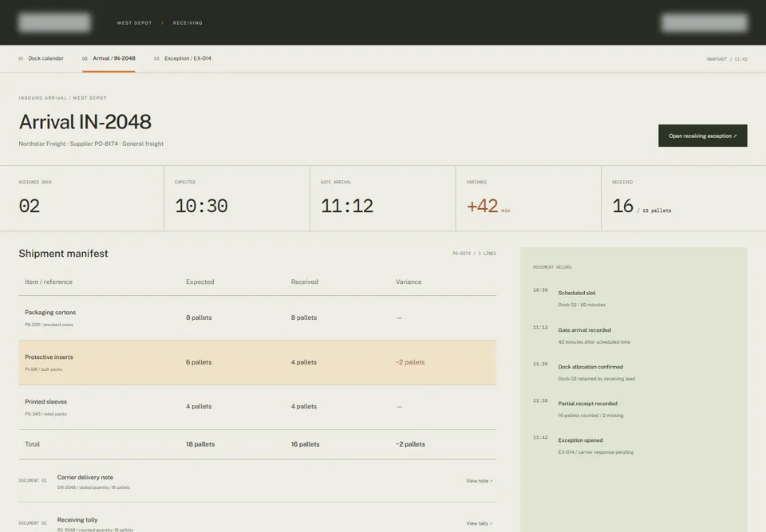Click the Total expected 18 pallets cell
This screenshot has height=532, width=766.
coord(200,444)
